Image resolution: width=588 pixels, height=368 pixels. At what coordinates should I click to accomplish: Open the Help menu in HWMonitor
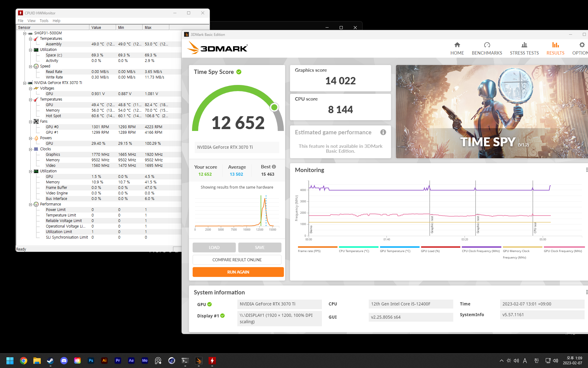56,21
